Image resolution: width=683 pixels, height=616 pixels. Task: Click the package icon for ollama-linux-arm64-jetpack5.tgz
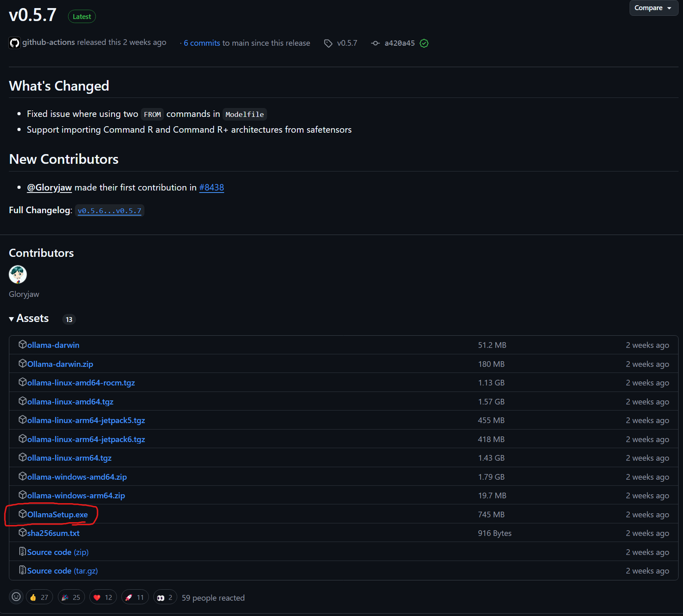pyautogui.click(x=23, y=420)
